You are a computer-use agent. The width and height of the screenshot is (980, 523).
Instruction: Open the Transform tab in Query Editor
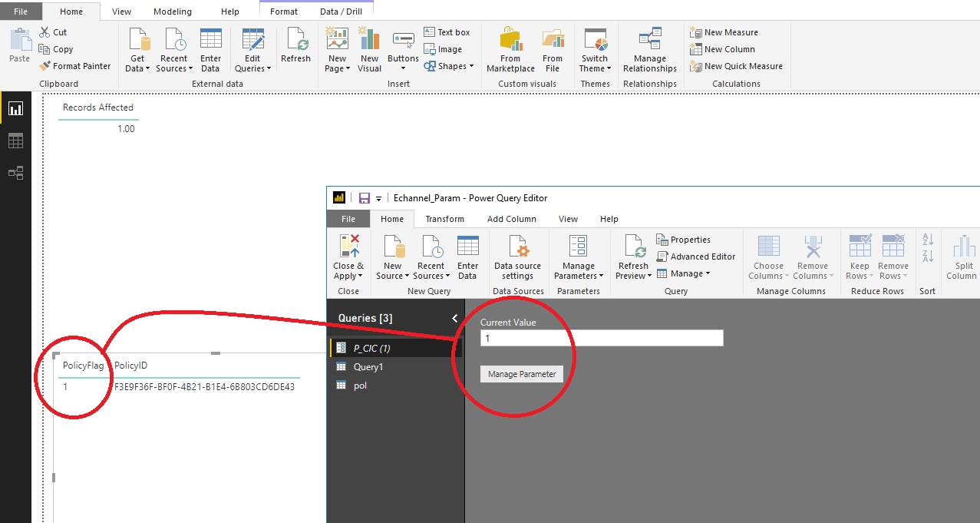(445, 219)
